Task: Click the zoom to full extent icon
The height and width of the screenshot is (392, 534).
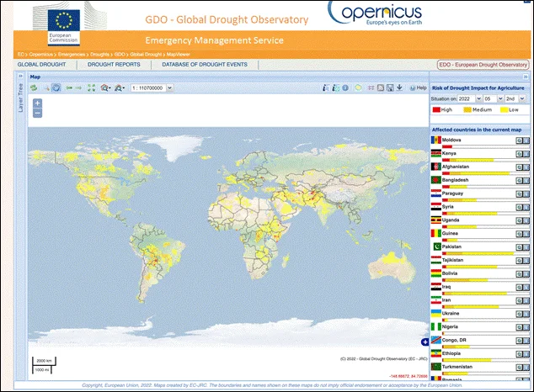Action: (x=91, y=87)
